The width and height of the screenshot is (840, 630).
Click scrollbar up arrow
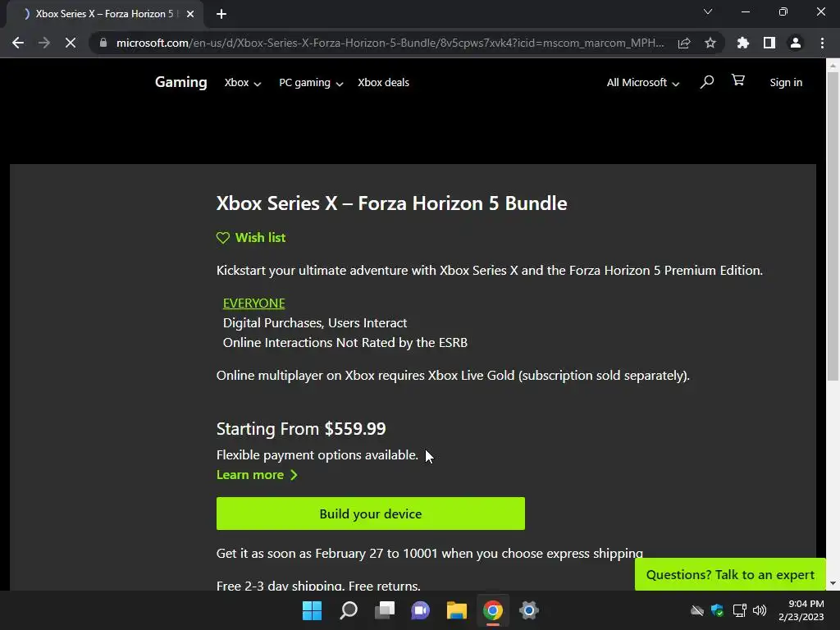pos(833,66)
